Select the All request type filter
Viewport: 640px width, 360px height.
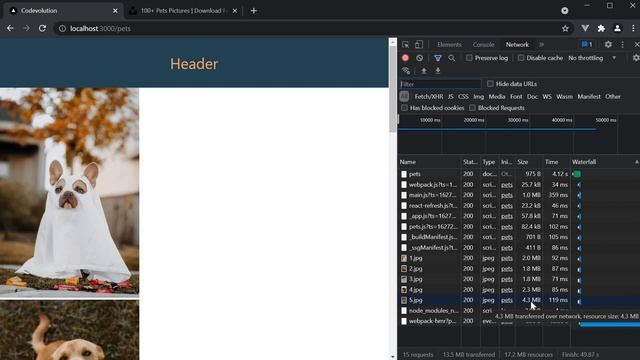click(404, 96)
